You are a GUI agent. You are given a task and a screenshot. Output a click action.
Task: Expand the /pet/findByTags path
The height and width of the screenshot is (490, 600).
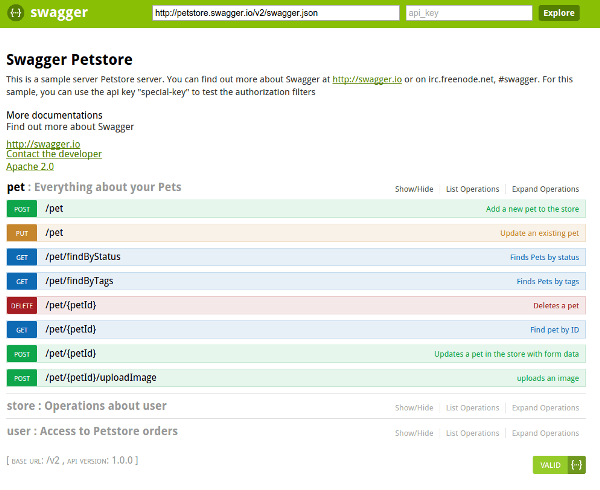79,281
